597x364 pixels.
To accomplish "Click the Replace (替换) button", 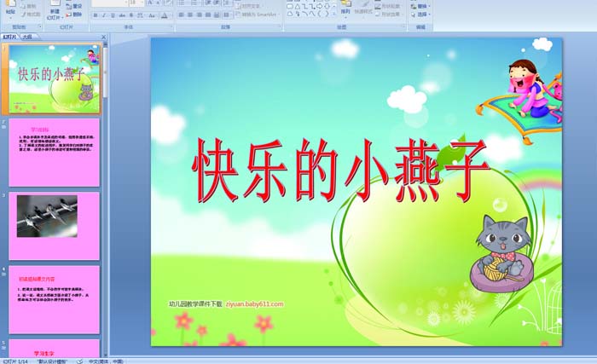I will coord(420,7).
